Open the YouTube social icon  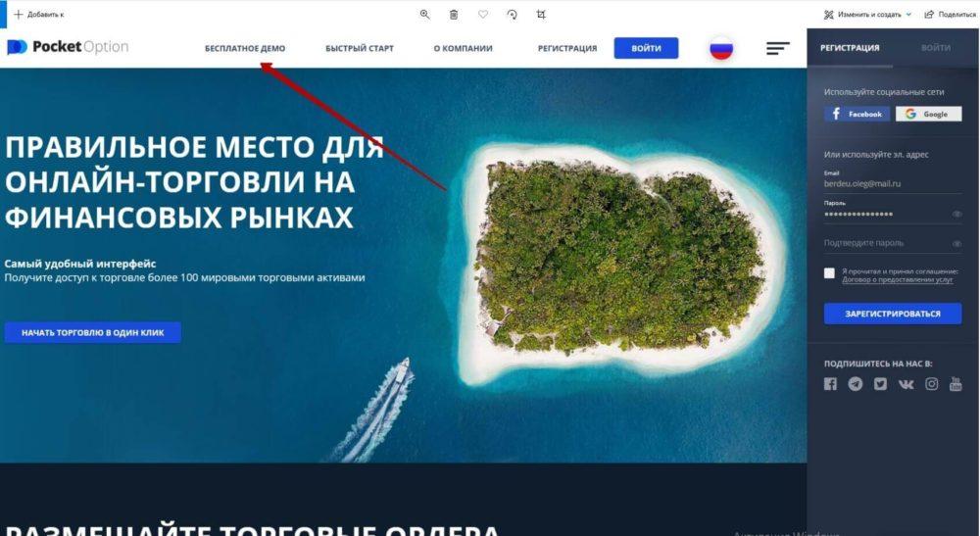tap(955, 383)
